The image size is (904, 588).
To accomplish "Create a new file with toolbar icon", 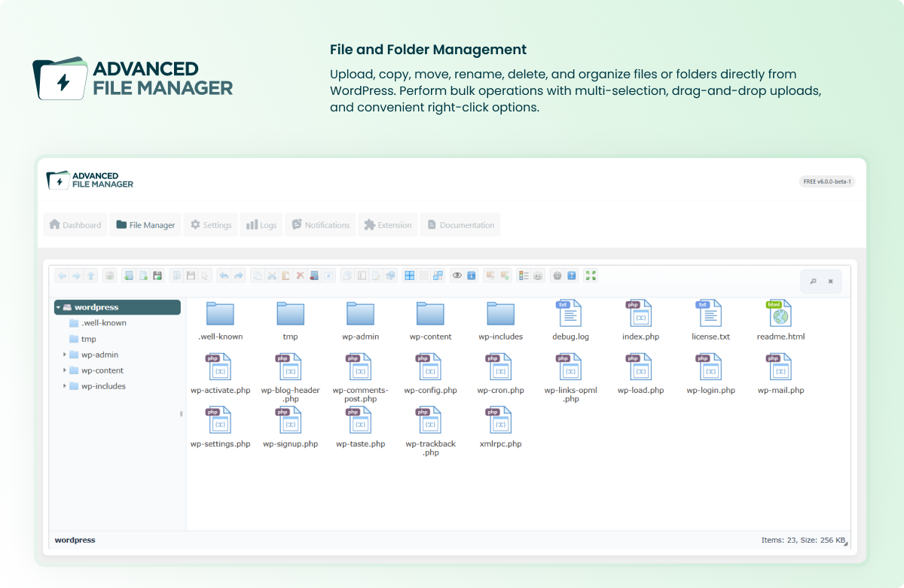I will (x=143, y=276).
